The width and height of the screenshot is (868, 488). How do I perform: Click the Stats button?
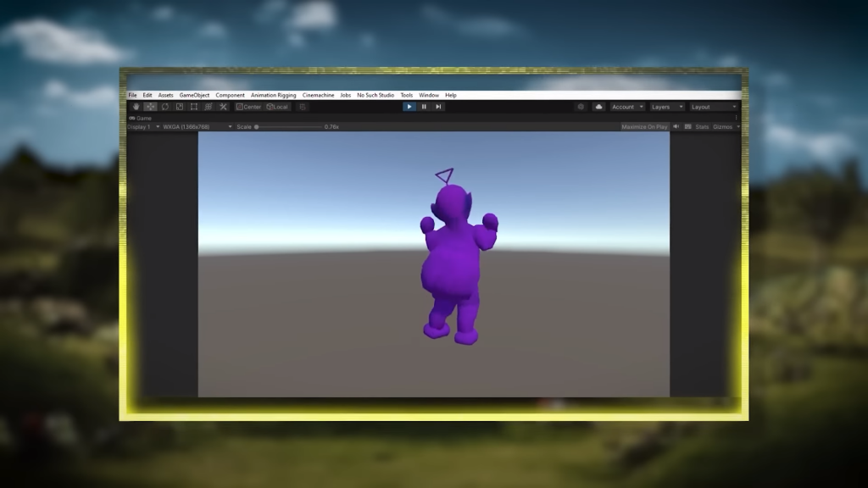tap(702, 127)
